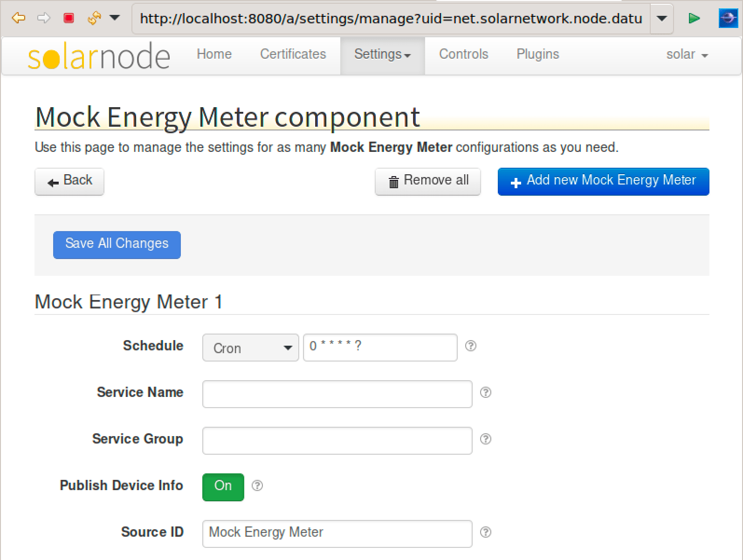Viewport: 743px width, 560px height.
Task: Click the Schedule help question icon
Action: click(471, 346)
